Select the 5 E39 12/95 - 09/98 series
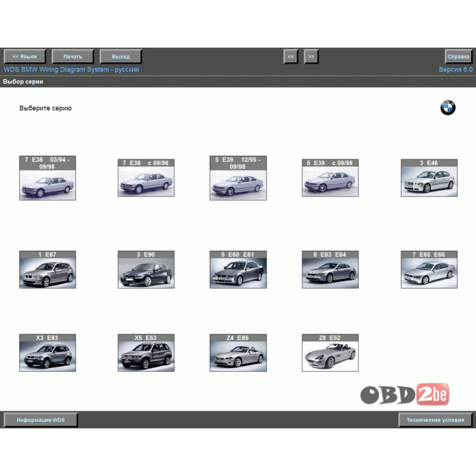Viewport: 476px width, 476px height. click(238, 178)
